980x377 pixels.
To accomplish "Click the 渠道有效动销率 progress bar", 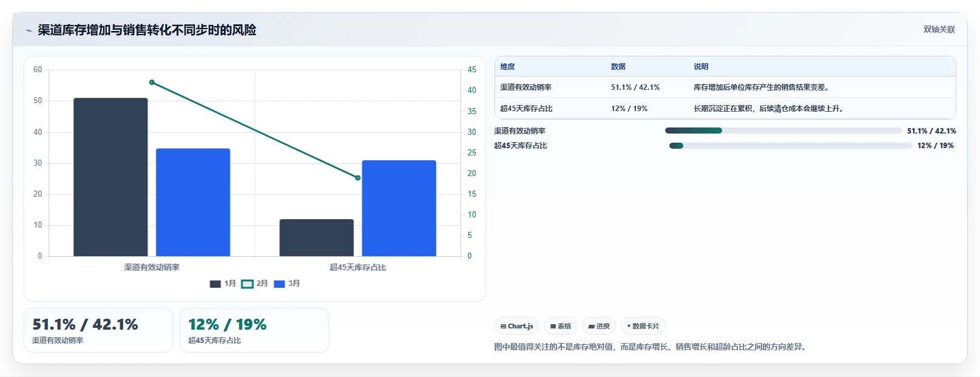I will 783,131.
